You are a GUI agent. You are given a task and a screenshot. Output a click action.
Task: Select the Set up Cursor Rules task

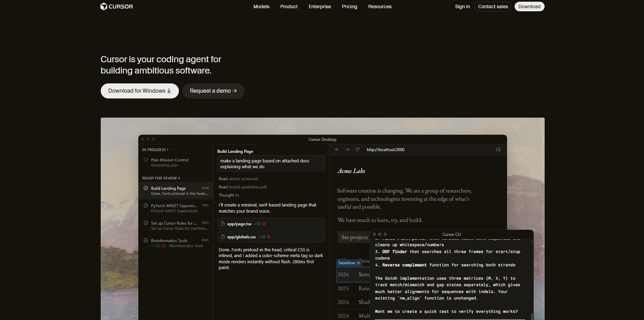pyautogui.click(x=176, y=226)
